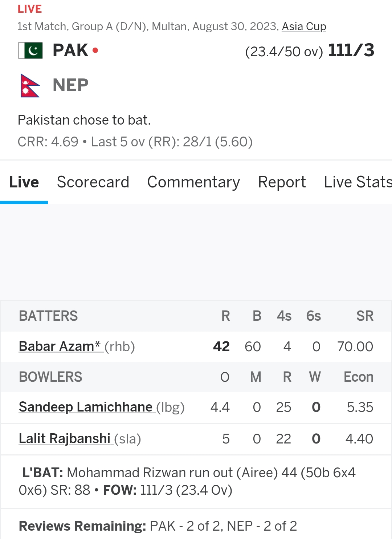Select the Live tab
The height and width of the screenshot is (539, 392).
point(24,182)
